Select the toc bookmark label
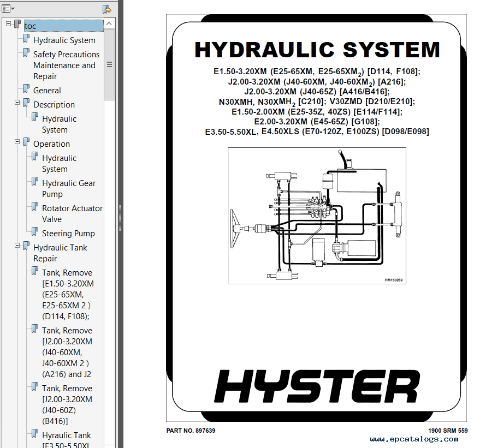Viewport: 486px width, 448px height. pyautogui.click(x=64, y=26)
